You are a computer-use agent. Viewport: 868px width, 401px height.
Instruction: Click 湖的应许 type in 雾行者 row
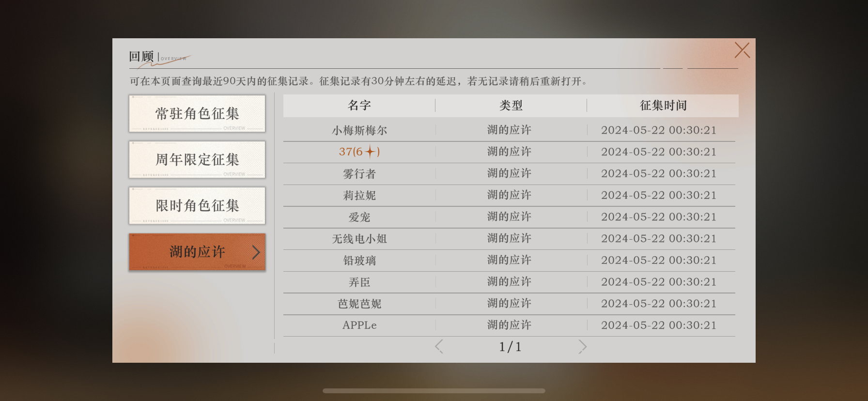click(x=509, y=173)
